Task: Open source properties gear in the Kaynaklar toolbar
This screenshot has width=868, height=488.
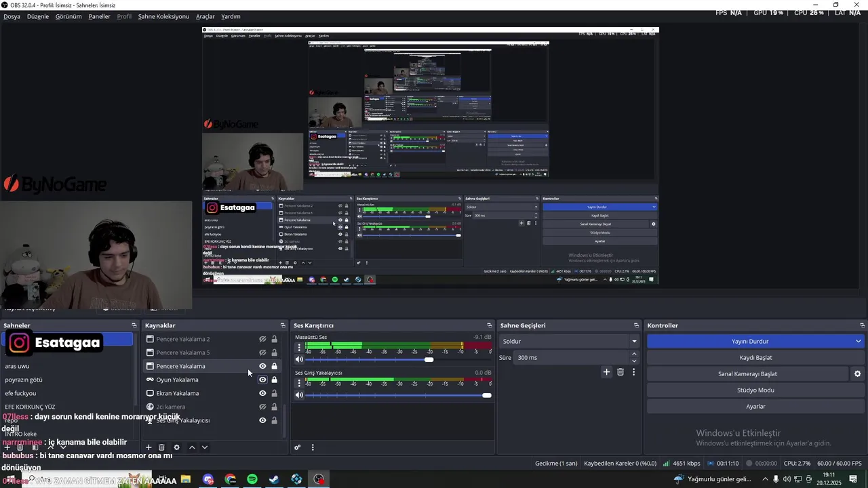Action: (177, 447)
